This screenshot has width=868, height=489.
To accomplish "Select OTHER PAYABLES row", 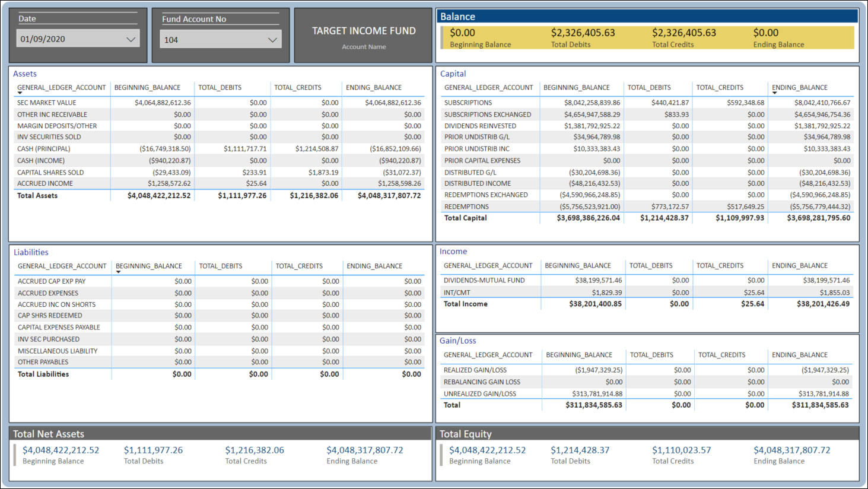I will coord(220,362).
